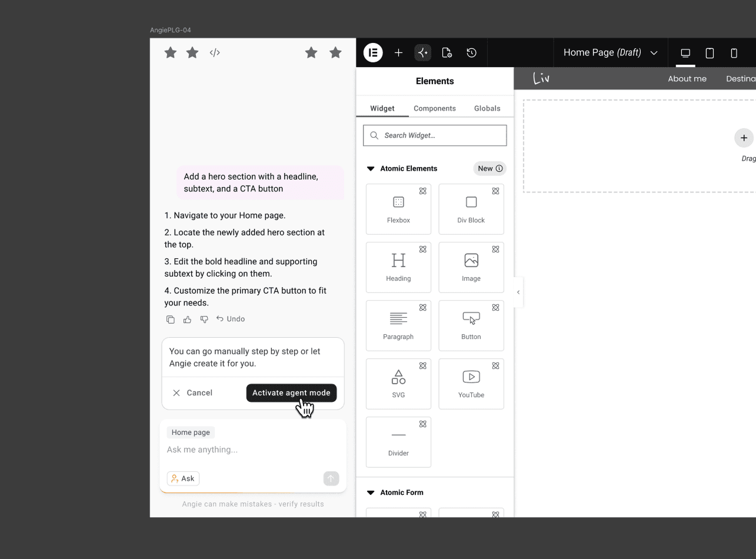Screen dimensions: 756x559
Task: Select the YouTube widget
Action: click(x=471, y=384)
